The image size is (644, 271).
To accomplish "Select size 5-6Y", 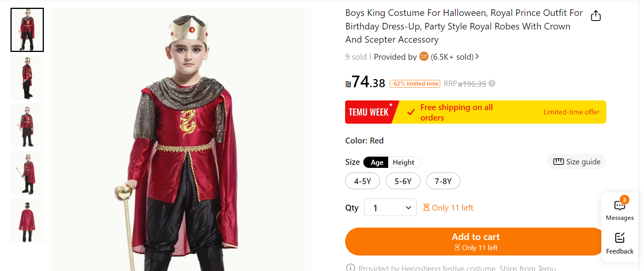I will coord(403,181).
